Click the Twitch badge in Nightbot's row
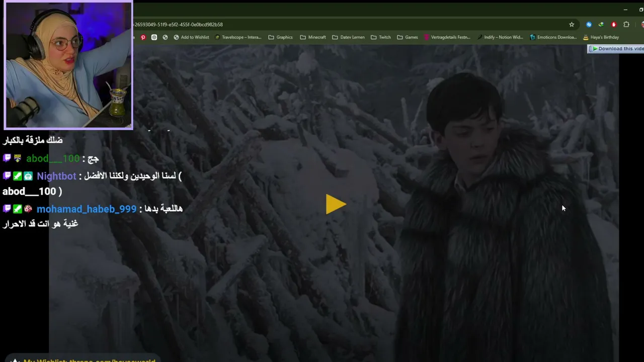Screen dimensions: 644x362 (x=7, y=176)
